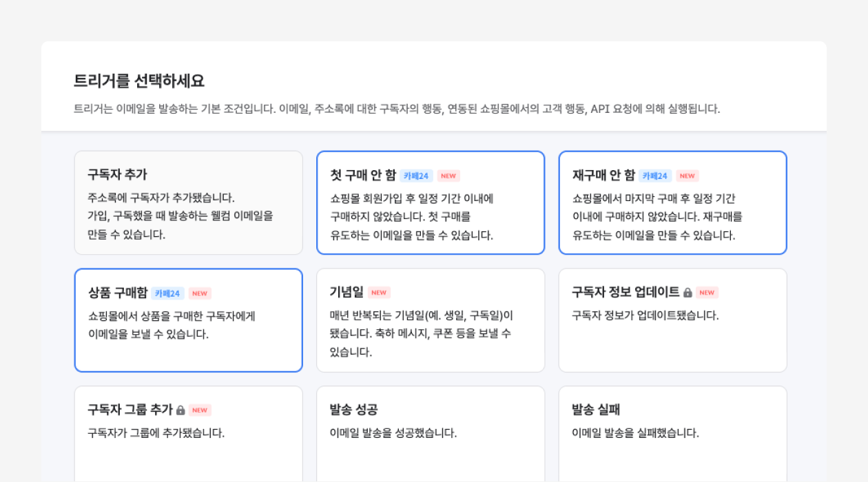Click the NEW badge on 구독자 그룹 추가
The image size is (868, 482).
click(200, 410)
